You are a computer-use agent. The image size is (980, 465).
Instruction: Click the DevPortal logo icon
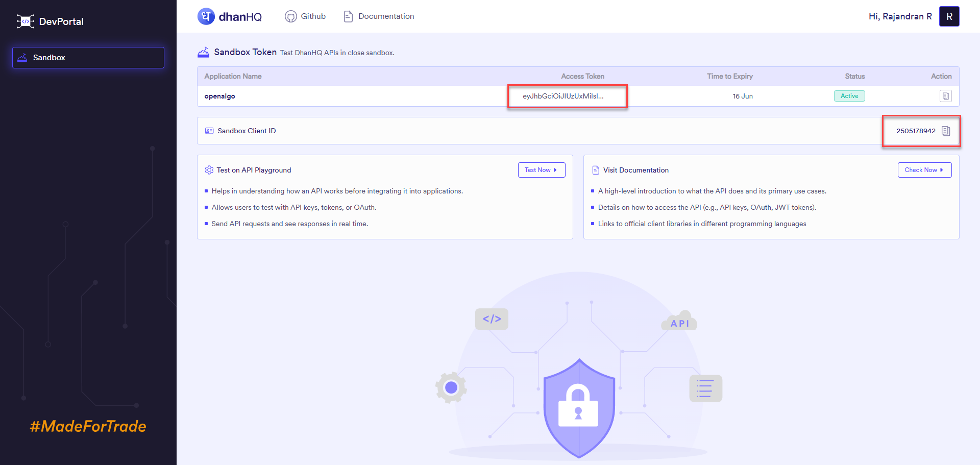25,21
